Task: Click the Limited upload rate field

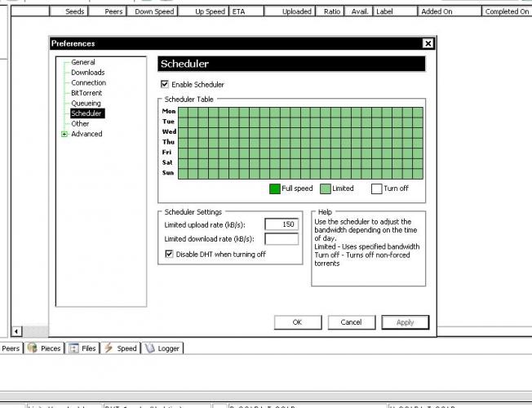Action: pyautogui.click(x=282, y=224)
